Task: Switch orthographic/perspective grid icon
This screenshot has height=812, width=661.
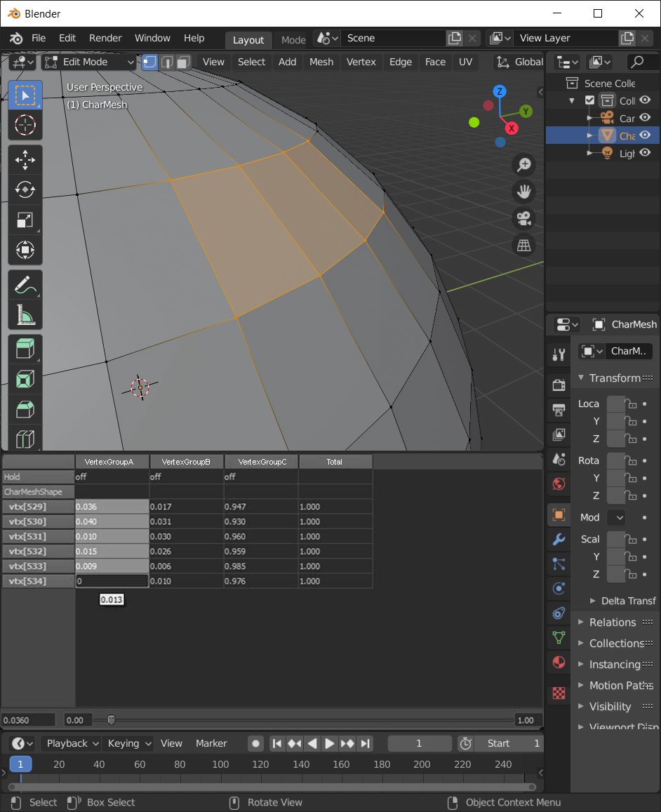Action: point(524,246)
